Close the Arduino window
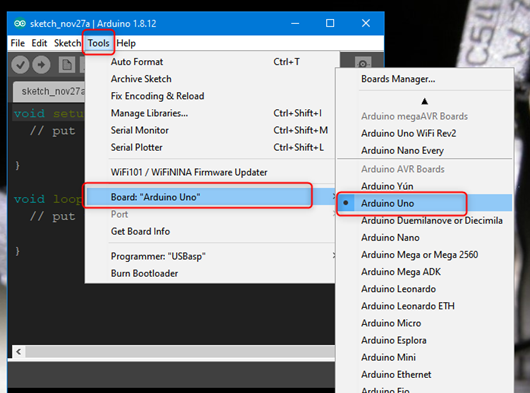The image size is (530, 393). (366, 23)
